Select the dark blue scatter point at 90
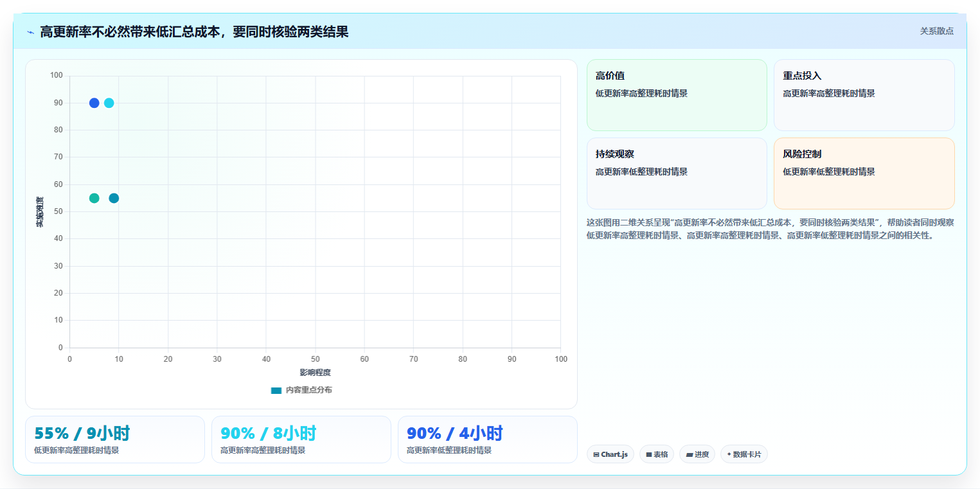980x489 pixels. click(94, 103)
